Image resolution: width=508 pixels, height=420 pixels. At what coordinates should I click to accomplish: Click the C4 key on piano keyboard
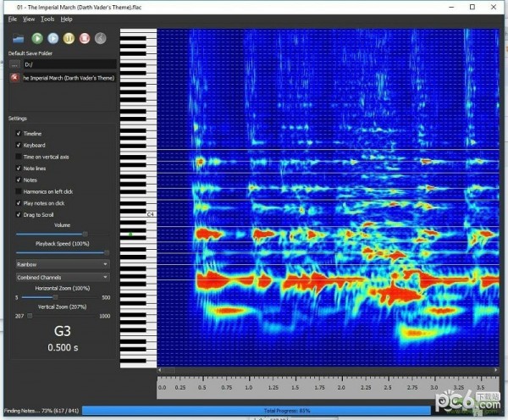(x=151, y=214)
